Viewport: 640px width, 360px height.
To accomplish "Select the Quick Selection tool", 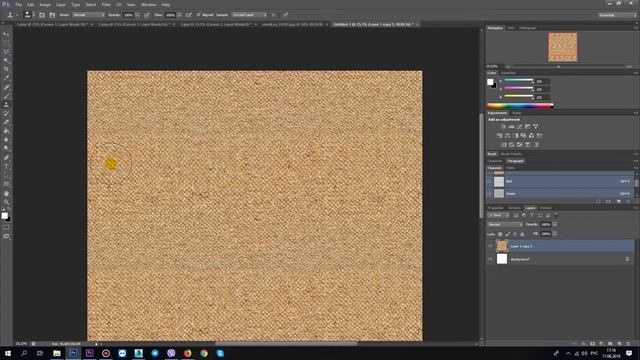I will [x=6, y=60].
